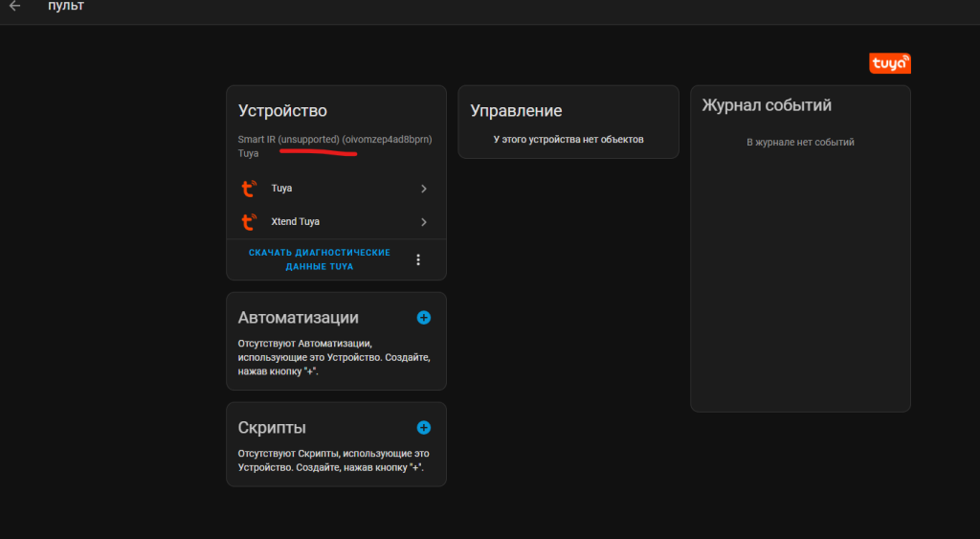Click the Журнал событий card heading
Screen dimensions: 980x539
(767, 105)
